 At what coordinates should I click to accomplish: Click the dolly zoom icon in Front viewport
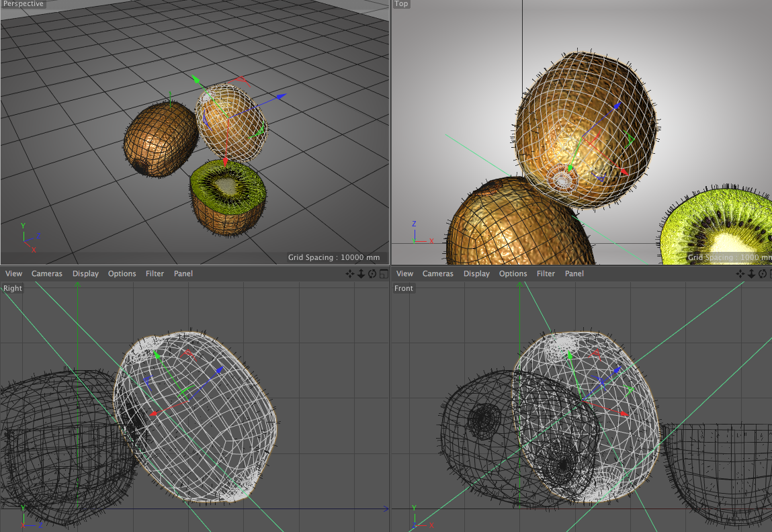coord(751,273)
